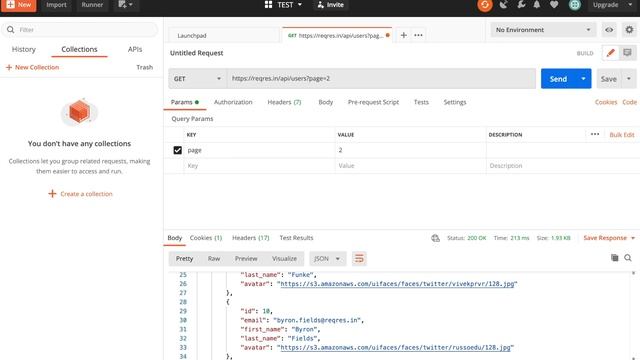This screenshot has width=640, height=360.
Task: Open the Tests tab
Action: (421, 102)
